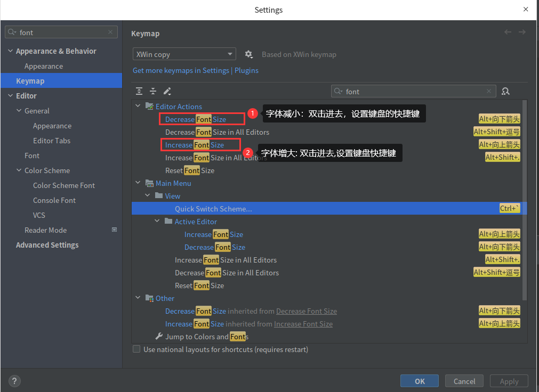Follow inherited Increase Font Size link

pos(303,324)
